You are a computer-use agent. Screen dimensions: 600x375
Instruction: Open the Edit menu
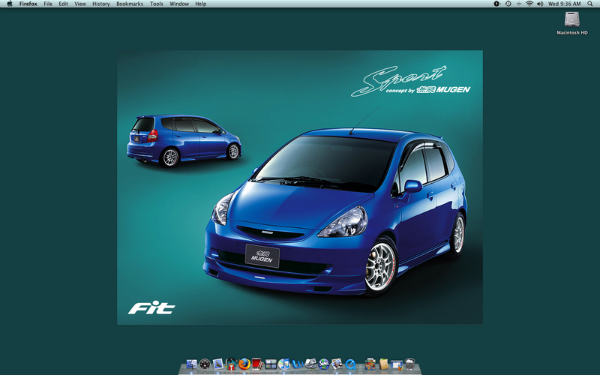tap(63, 4)
